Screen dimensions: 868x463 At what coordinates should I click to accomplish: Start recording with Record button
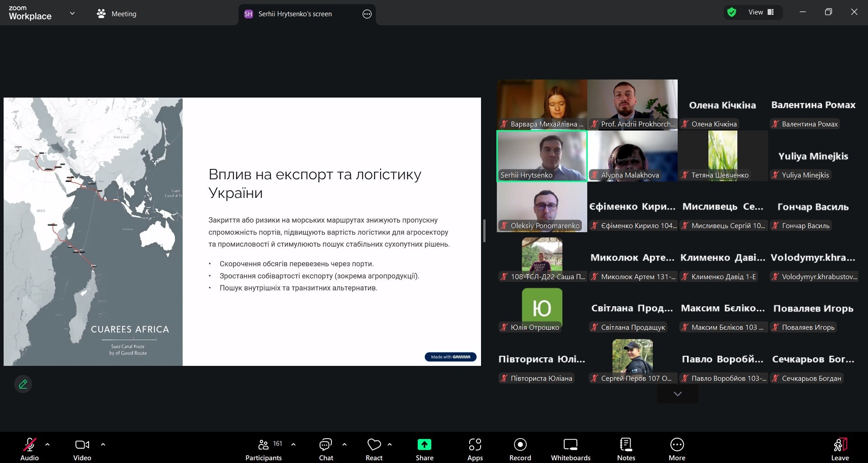click(520, 449)
